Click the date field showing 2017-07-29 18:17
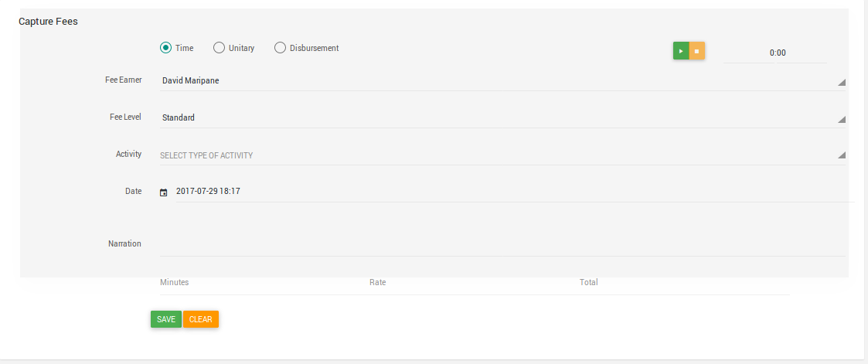 click(x=515, y=192)
